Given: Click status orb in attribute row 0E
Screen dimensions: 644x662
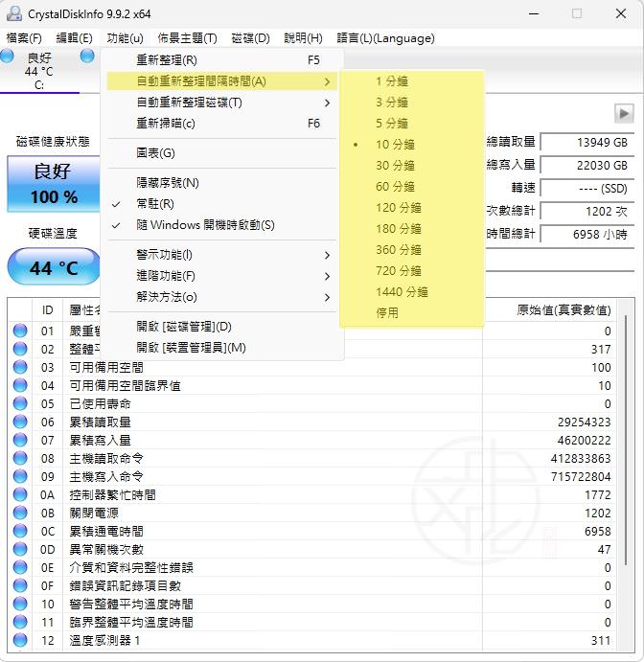Looking at the screenshot, I should pyautogui.click(x=20, y=567).
